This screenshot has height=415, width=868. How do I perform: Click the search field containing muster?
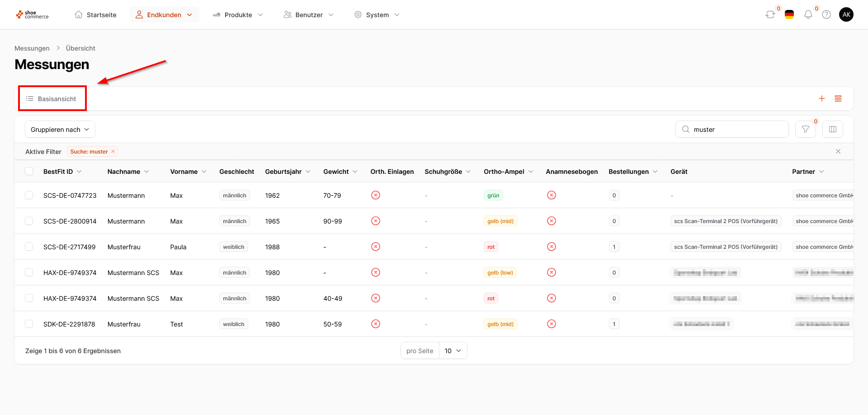point(732,129)
